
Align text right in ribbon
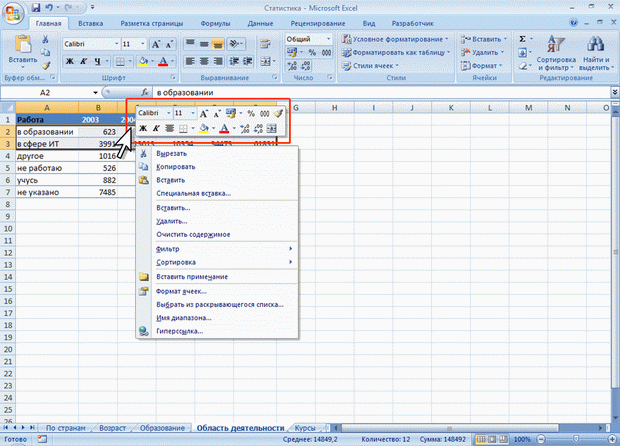click(217, 61)
